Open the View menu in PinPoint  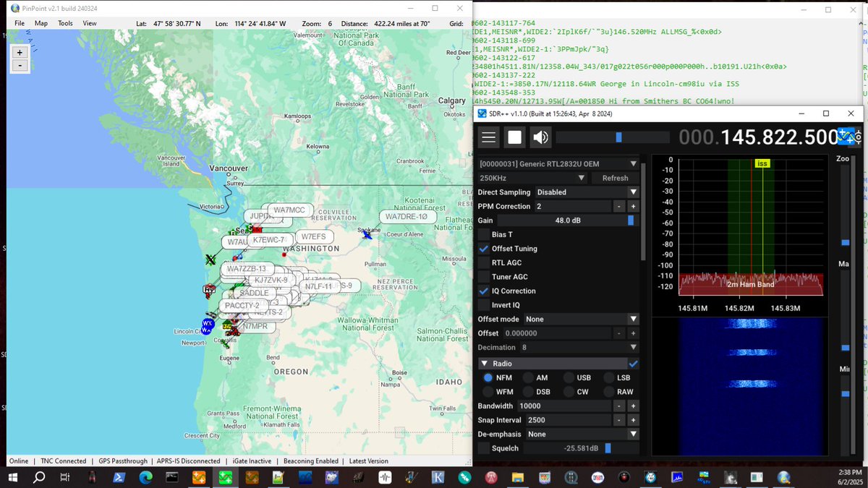(90, 23)
